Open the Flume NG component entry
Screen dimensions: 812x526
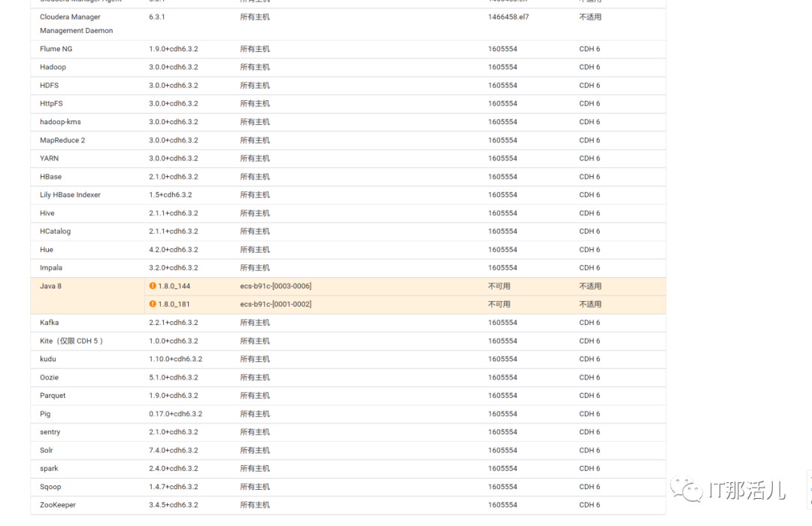click(56, 49)
